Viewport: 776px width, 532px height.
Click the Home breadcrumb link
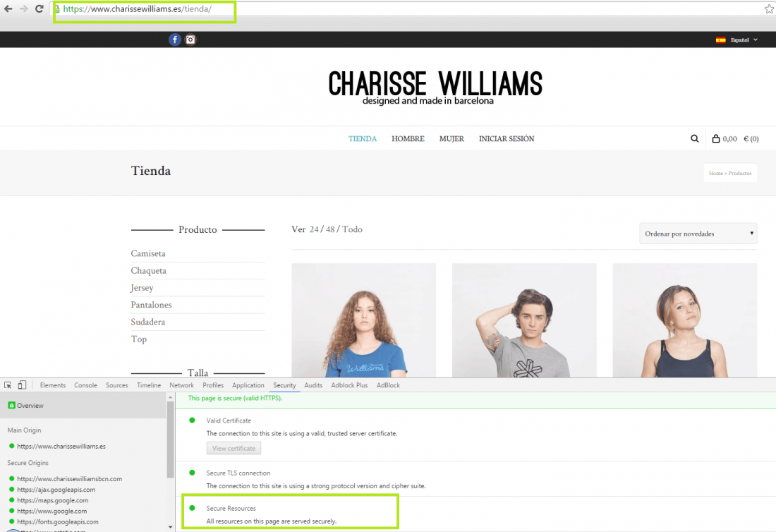point(715,173)
